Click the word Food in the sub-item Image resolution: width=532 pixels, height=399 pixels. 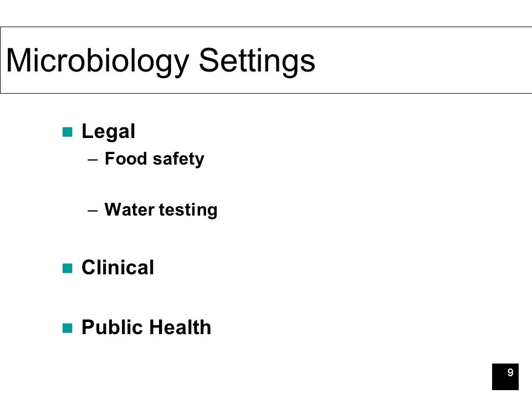[126, 159]
